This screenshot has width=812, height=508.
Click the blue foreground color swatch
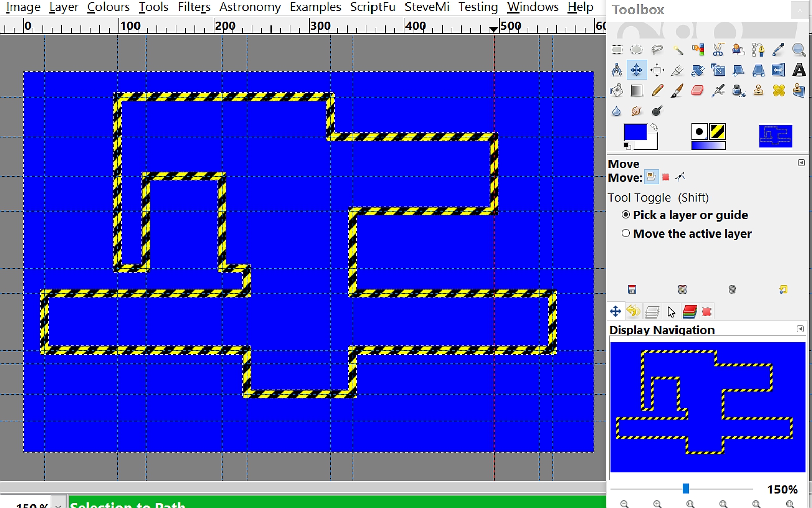click(634, 132)
